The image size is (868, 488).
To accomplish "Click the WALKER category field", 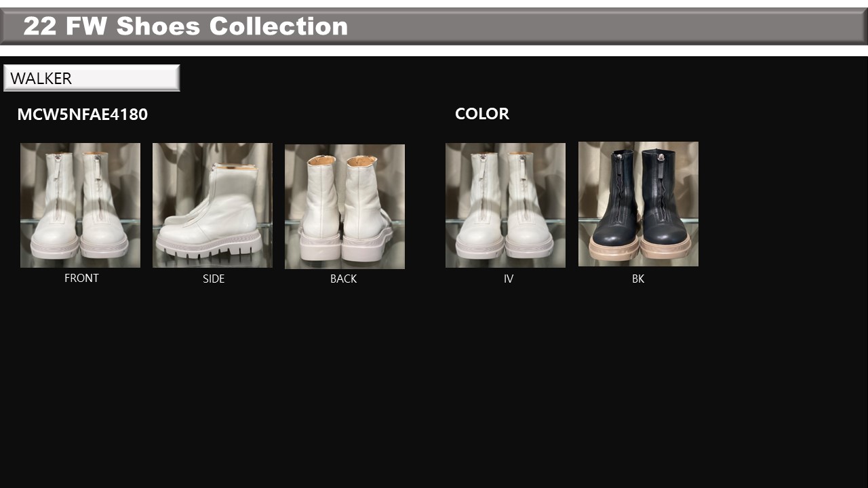I will click(92, 78).
